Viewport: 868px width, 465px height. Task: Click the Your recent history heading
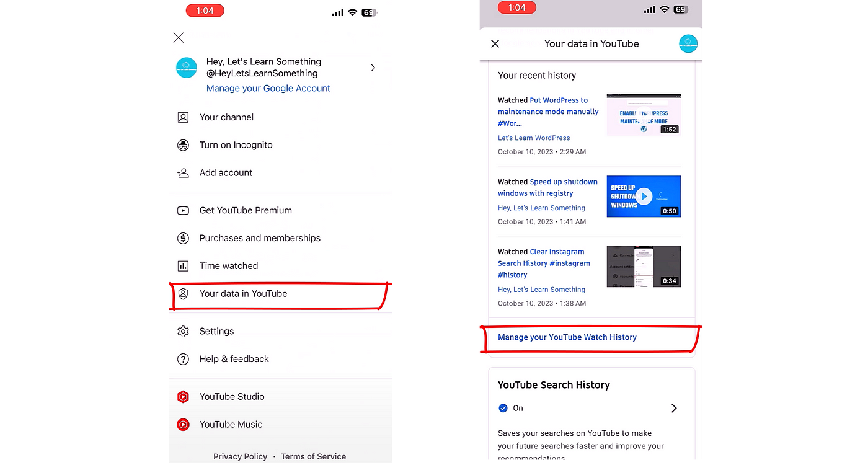click(537, 75)
